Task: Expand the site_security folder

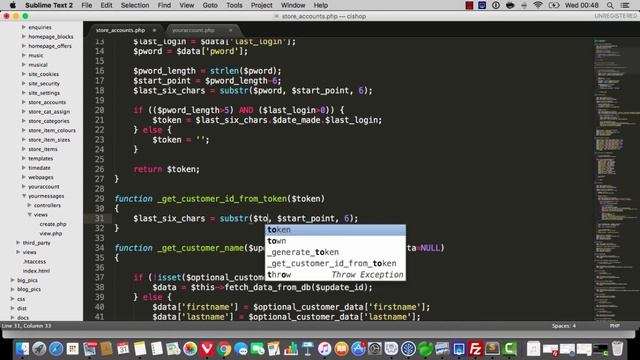Action: pos(24,83)
